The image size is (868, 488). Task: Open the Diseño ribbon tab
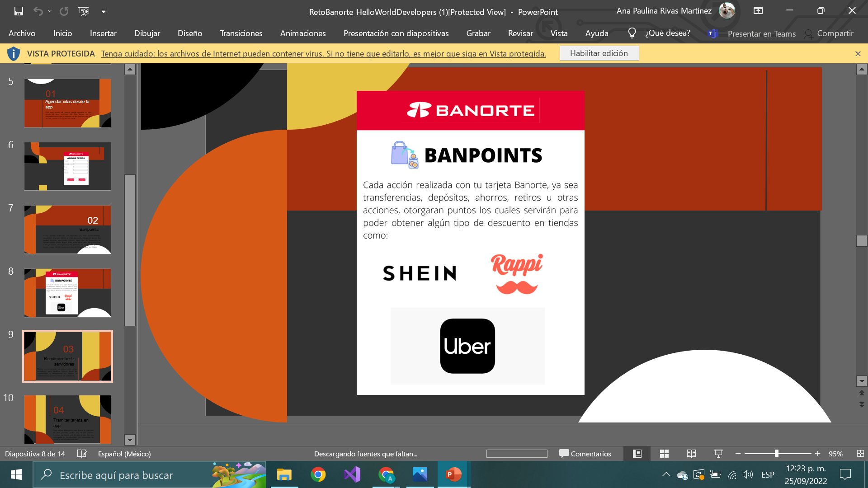[x=190, y=33]
